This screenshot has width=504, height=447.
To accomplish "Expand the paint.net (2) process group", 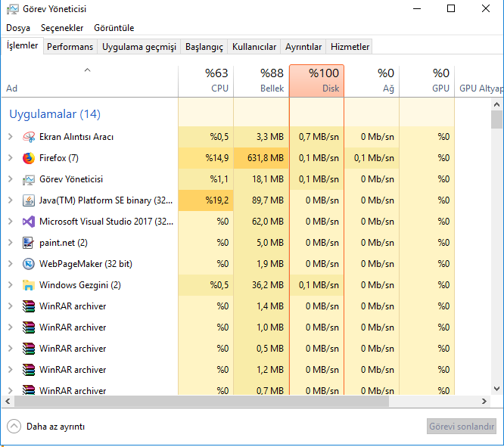I will tap(10, 243).
